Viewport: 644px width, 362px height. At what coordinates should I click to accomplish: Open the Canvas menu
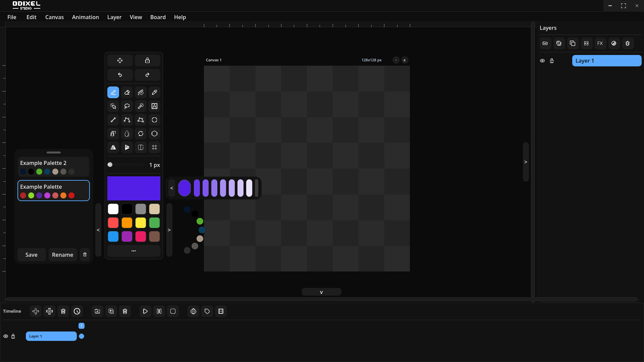54,17
